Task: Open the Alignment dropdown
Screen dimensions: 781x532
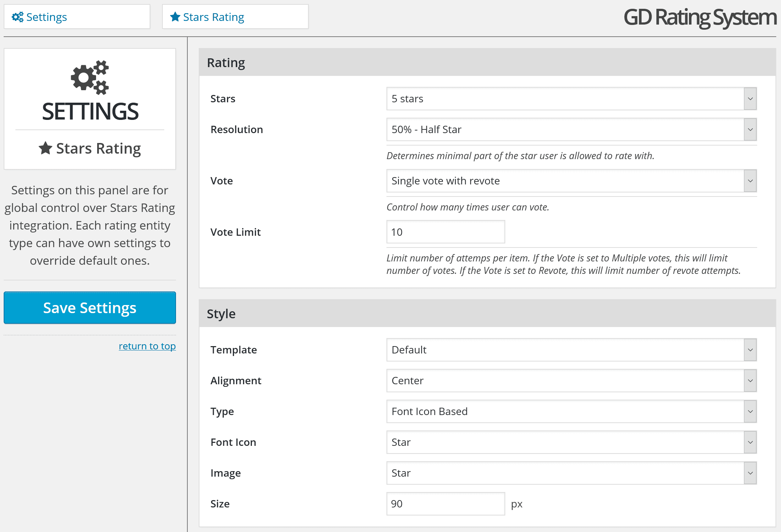Action: (x=572, y=381)
